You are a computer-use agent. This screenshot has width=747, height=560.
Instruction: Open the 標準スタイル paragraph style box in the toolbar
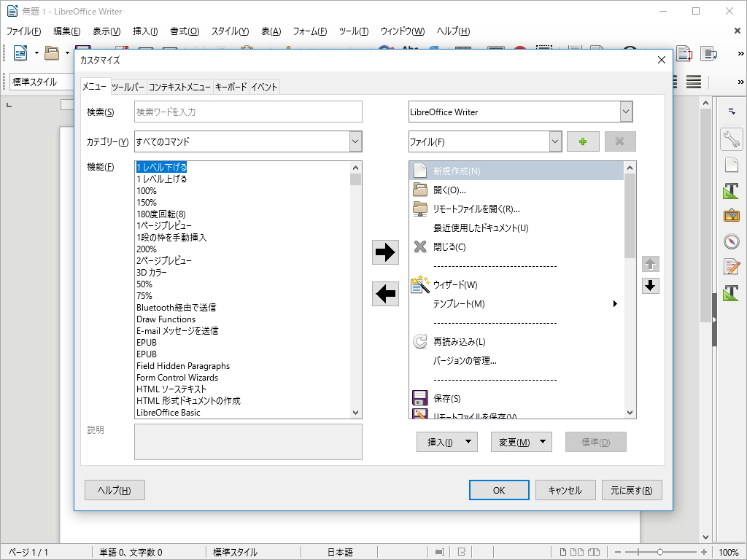coord(42,82)
